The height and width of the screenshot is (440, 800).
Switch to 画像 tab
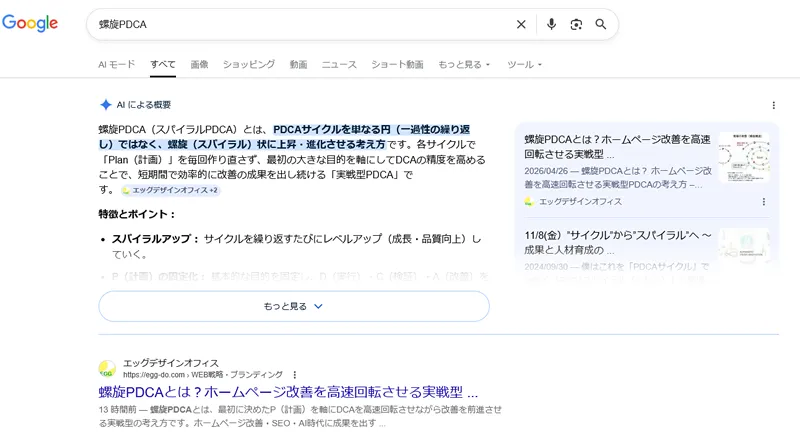[199, 64]
